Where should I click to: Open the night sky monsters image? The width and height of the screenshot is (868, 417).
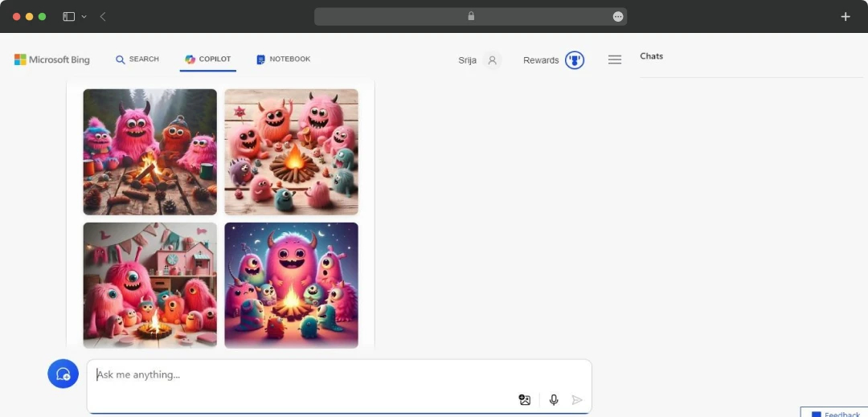[291, 285]
